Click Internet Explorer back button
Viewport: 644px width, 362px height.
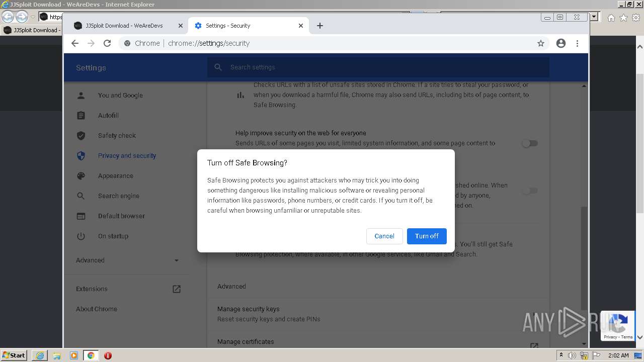coord(8,17)
